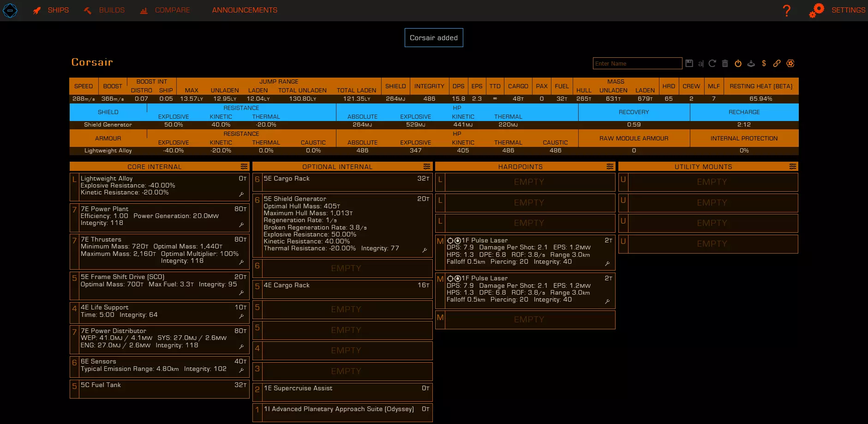Click the 264MJ shield value in the summary row
Screen dimensions: 868x424
coord(395,99)
